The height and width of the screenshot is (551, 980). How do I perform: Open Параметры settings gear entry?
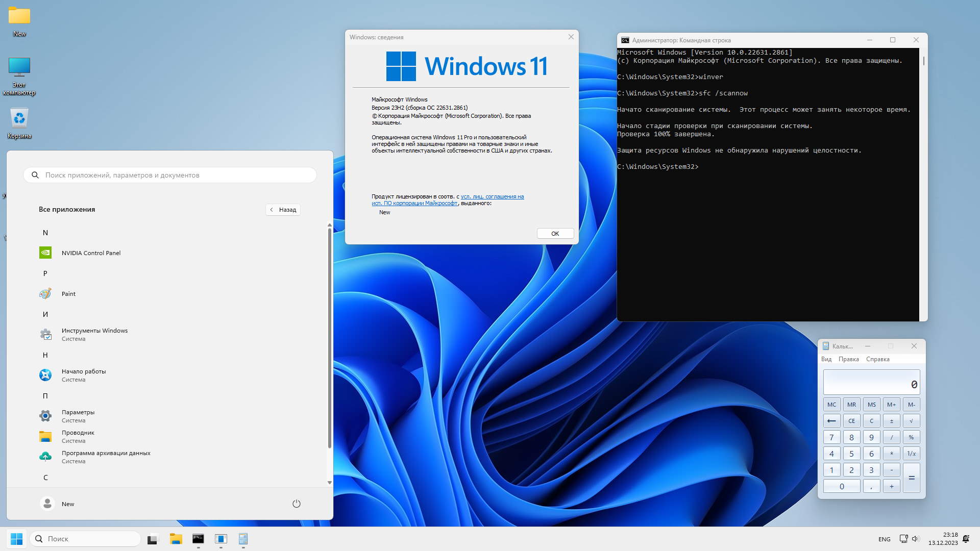point(78,416)
